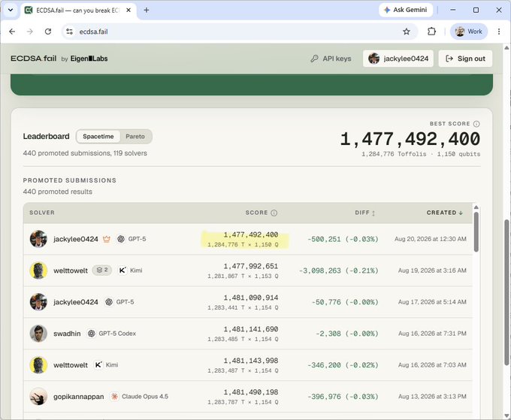This screenshot has height=420, width=511.
Task: Close the ECDSA.fail tab
Action: click(x=129, y=10)
